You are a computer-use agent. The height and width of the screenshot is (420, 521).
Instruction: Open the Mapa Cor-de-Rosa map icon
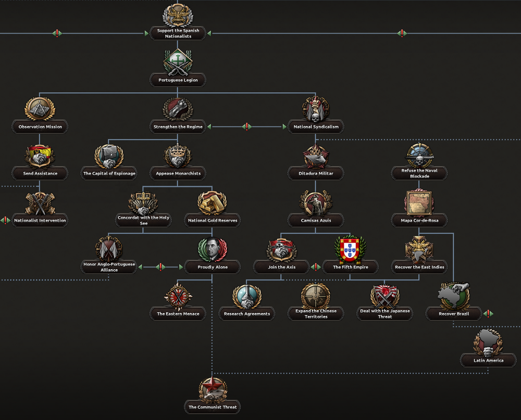point(419,202)
